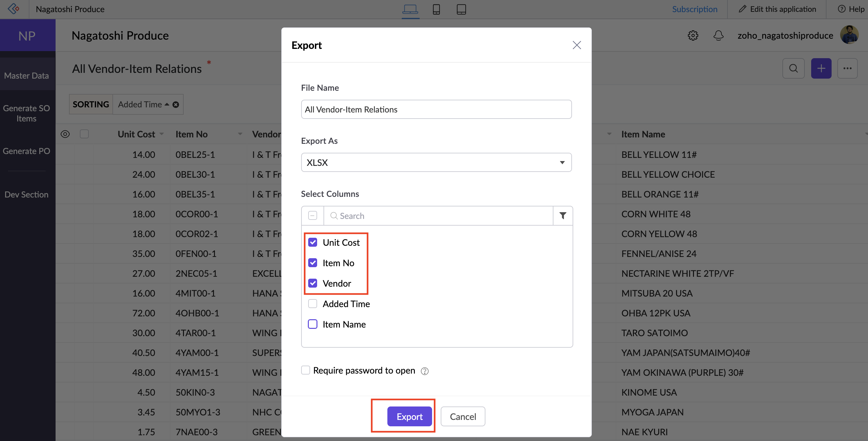Click item number 0COR00-1
Screen dimensions: 868x441
(197, 214)
